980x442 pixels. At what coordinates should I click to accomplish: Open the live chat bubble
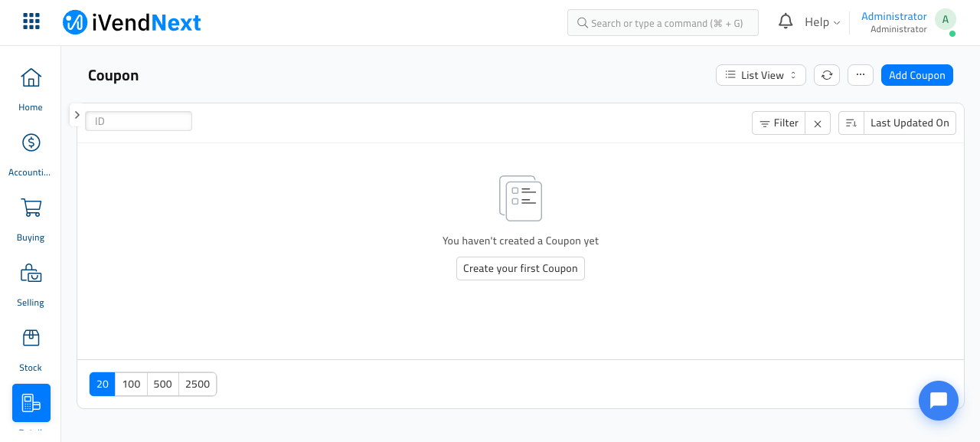939,401
